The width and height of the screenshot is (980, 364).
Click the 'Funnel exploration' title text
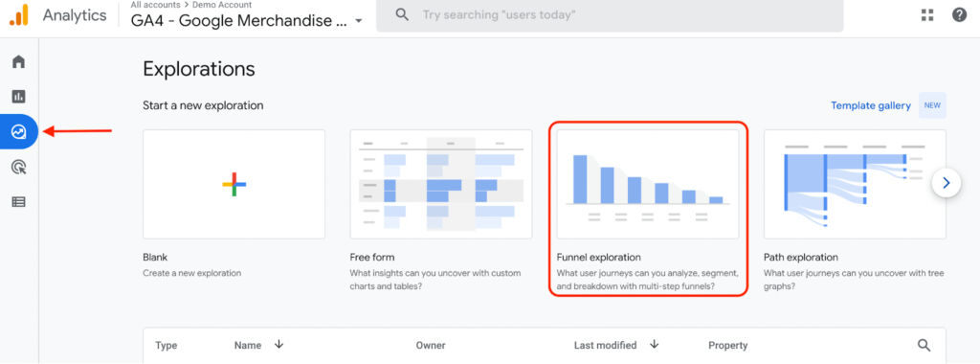coord(599,257)
